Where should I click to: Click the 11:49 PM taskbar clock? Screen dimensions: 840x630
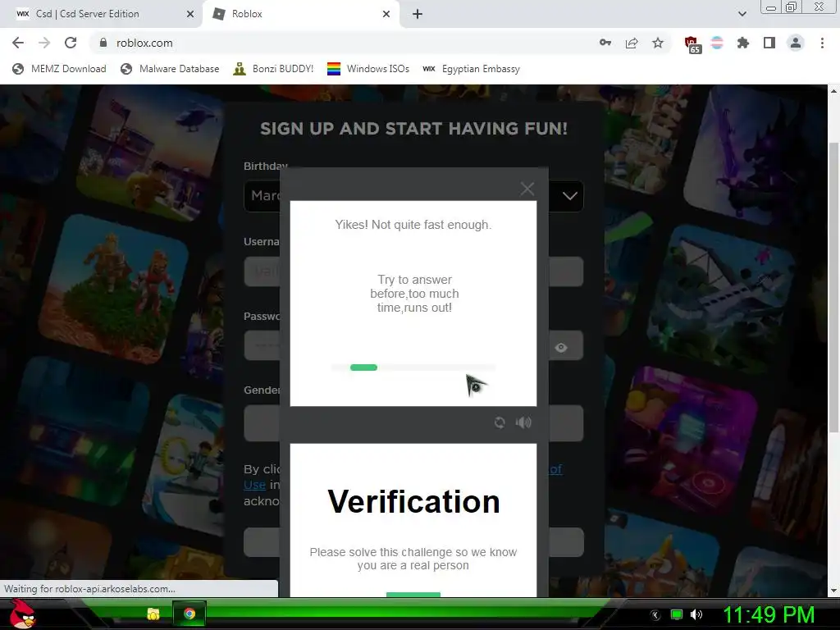[x=769, y=614]
